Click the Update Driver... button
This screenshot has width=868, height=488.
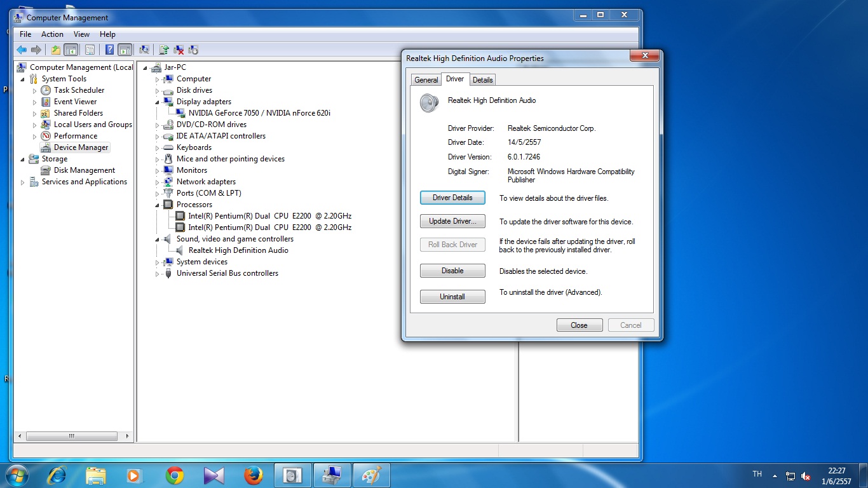[x=452, y=222]
